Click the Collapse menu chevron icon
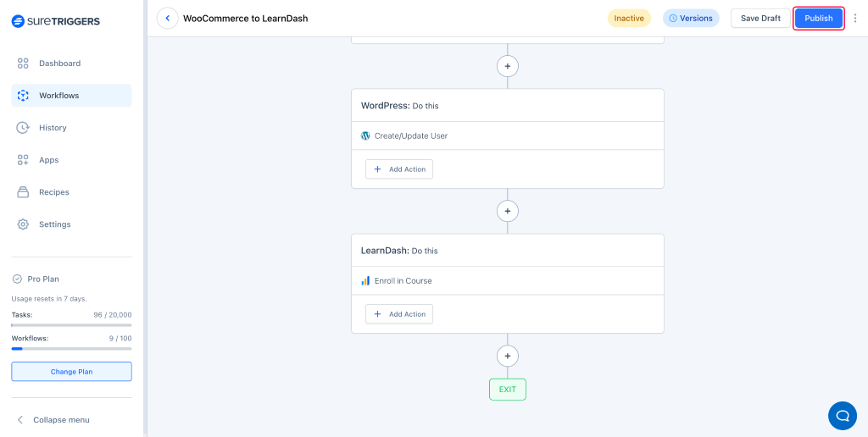The height and width of the screenshot is (437, 868). point(20,420)
